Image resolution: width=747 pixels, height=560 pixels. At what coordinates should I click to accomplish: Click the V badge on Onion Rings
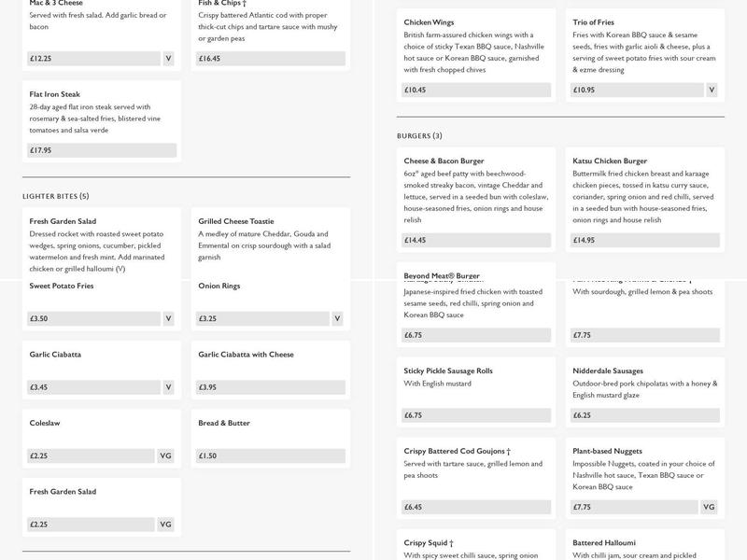pos(337,318)
